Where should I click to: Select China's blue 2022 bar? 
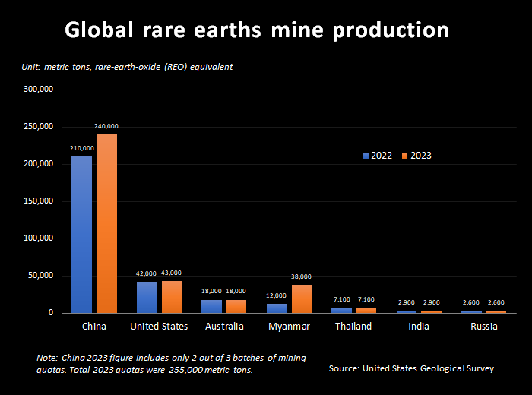point(82,235)
